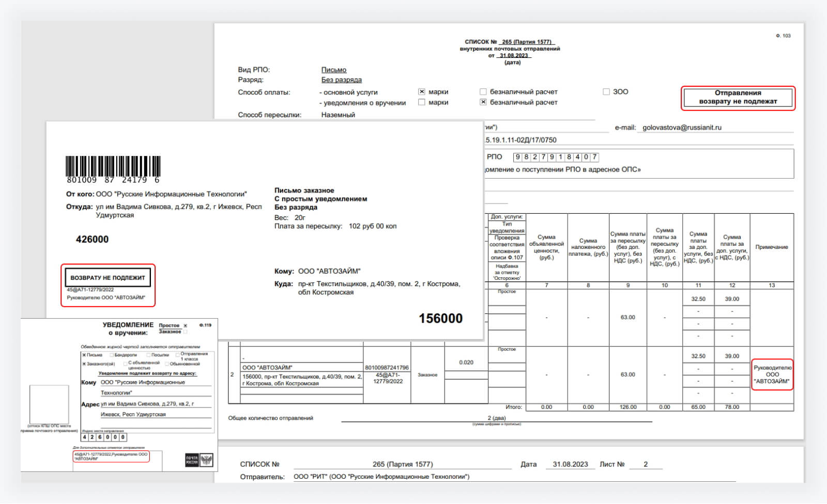Click the 426000 index boxes on the notice
Image resolution: width=827 pixels, height=504 pixels.
(x=104, y=437)
